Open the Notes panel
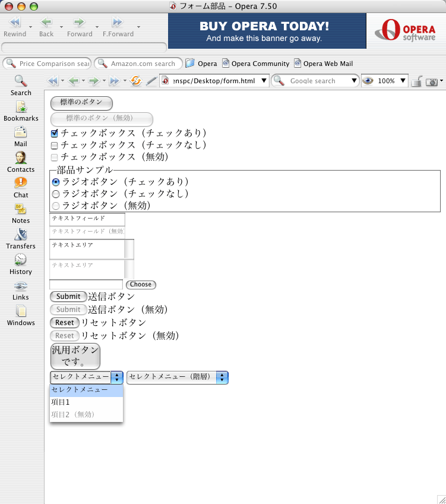This screenshot has width=446, height=504. 21,213
